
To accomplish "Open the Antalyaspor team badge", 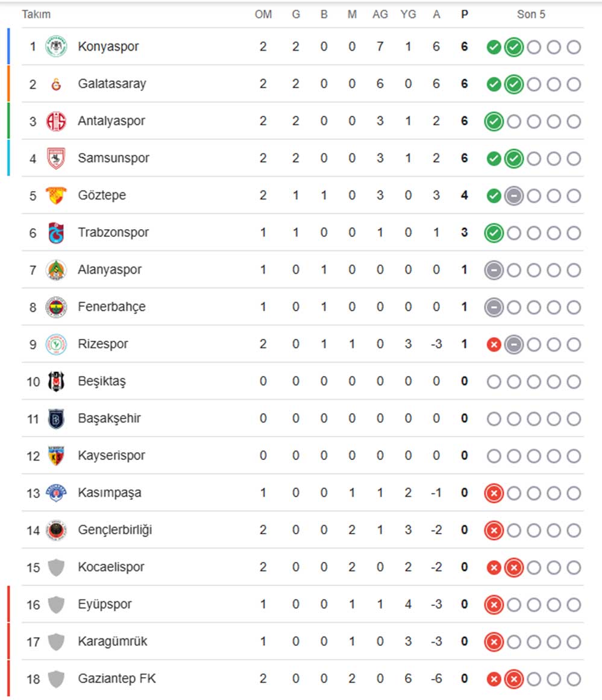I will 56,121.
